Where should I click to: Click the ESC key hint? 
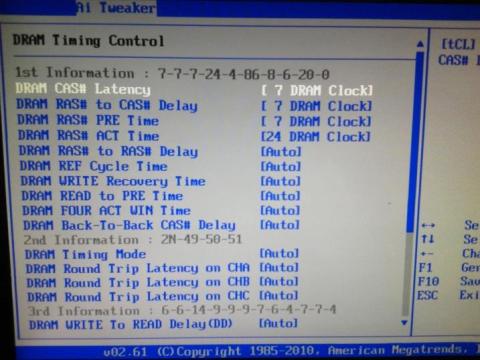coord(427,295)
